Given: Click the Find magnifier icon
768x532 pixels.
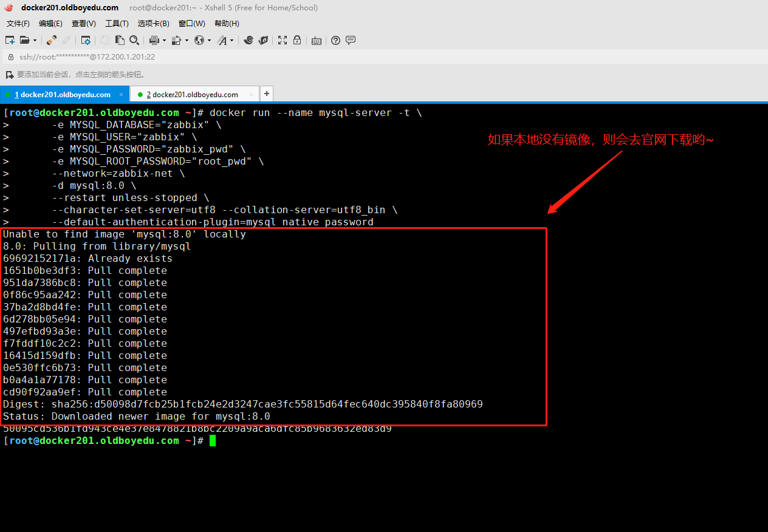Looking at the screenshot, I should pyautogui.click(x=134, y=40).
